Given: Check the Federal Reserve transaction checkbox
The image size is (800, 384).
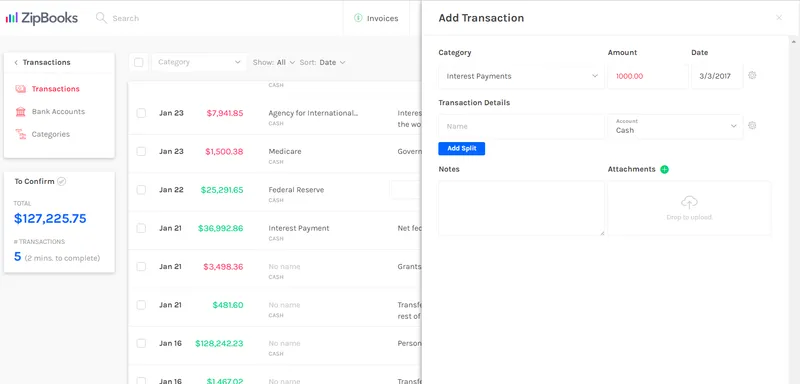Looking at the screenshot, I should [x=141, y=190].
